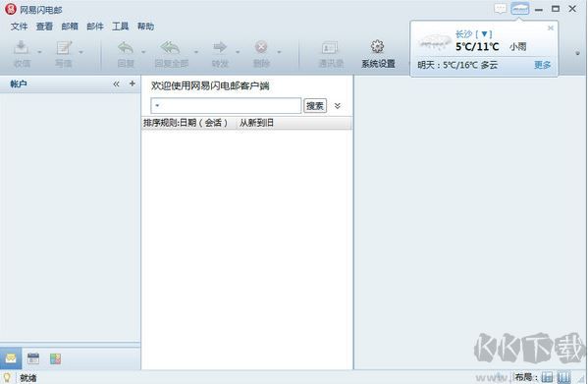Viewport: 588px width, 384px height.
Task: Click the 转发 forward icon
Action: 220,47
